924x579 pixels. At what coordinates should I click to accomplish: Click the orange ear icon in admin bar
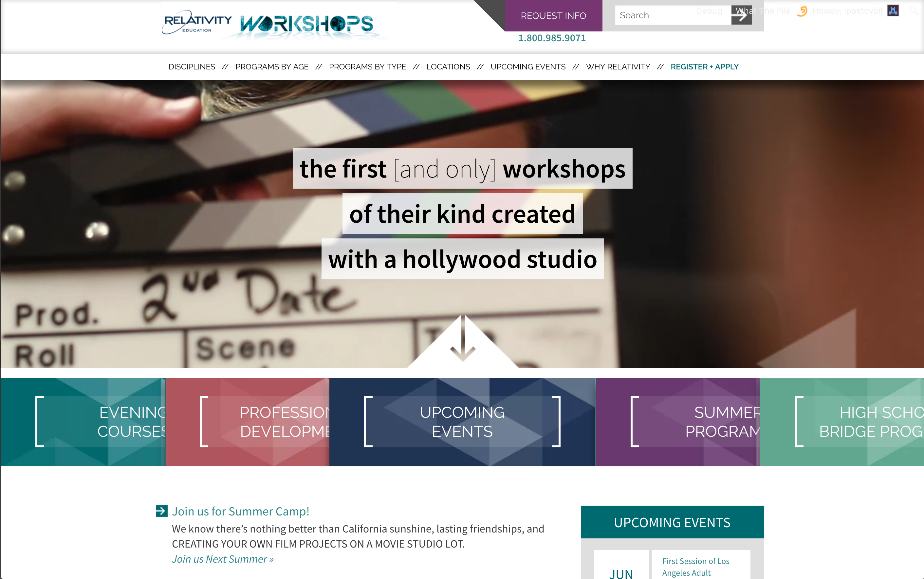tap(802, 11)
